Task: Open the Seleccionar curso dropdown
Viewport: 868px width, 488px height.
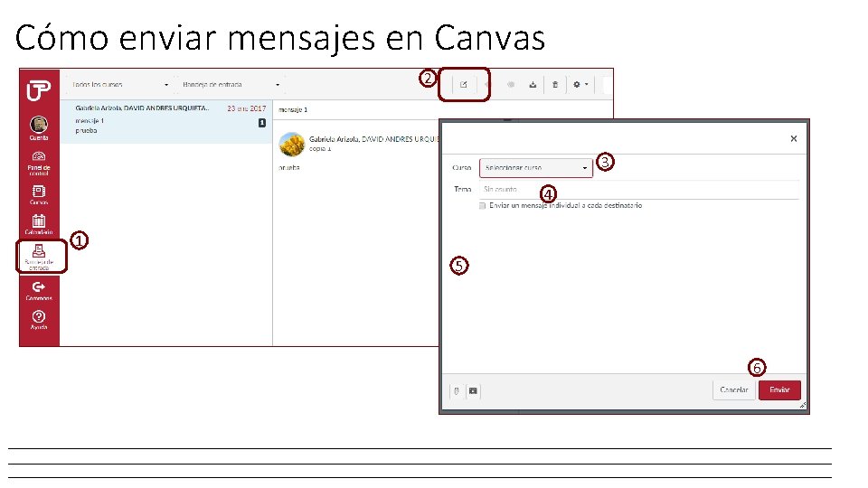Action: point(536,168)
